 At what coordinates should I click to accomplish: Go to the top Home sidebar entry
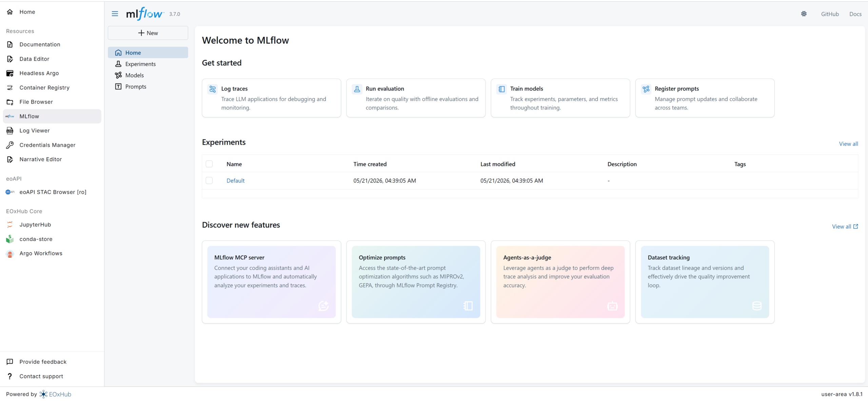(52, 12)
